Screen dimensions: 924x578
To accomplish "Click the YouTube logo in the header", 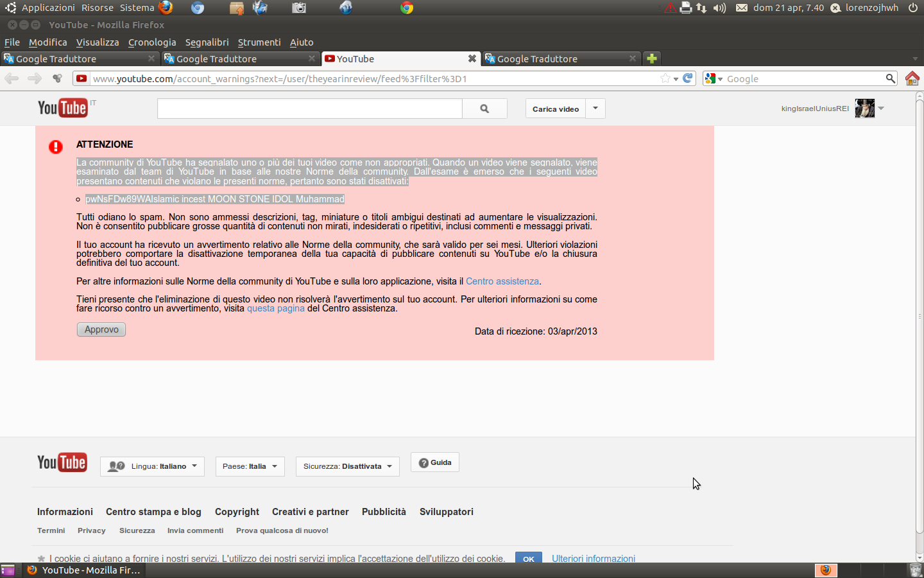I will 62,108.
